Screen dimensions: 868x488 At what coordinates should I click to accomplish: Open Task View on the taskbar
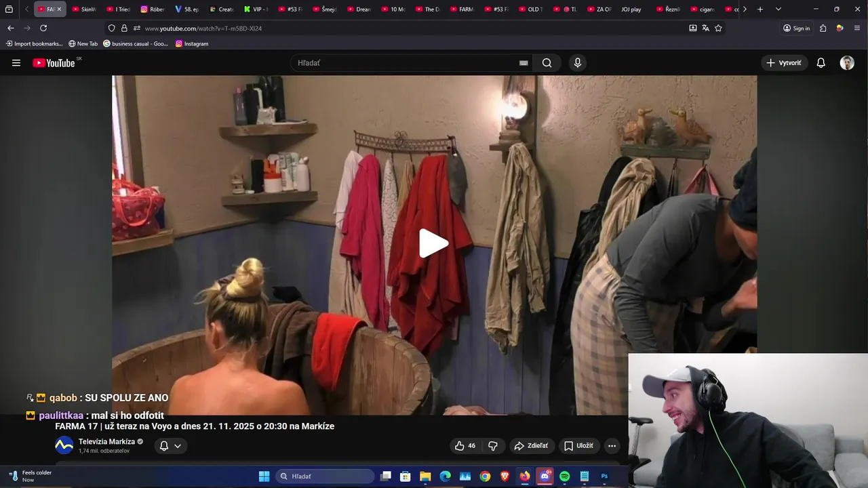pos(386,476)
